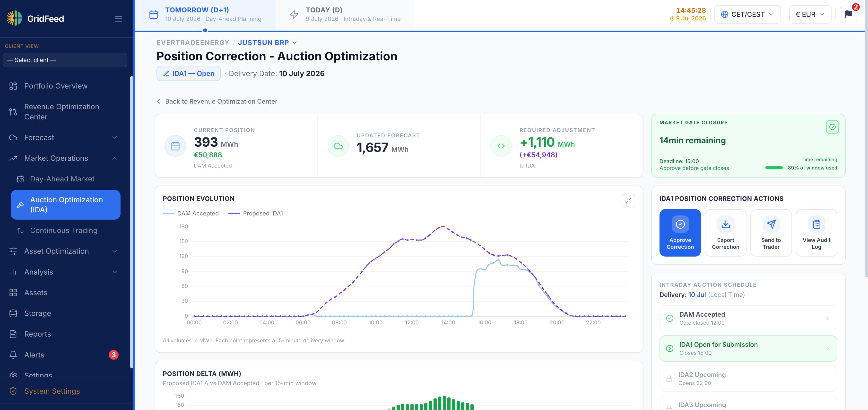
Task: Click the 10 Jul delivery date link
Action: click(697, 295)
